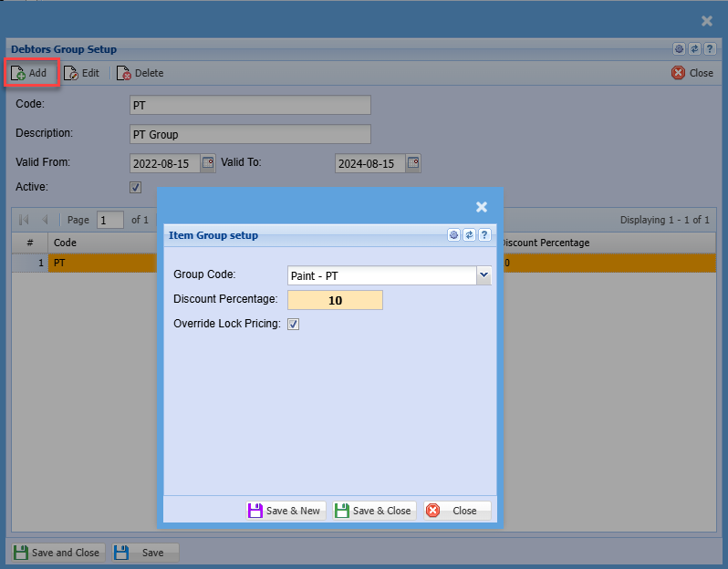Click the help icon in Debtors Group Setup header
The image size is (728, 569).
pos(709,49)
